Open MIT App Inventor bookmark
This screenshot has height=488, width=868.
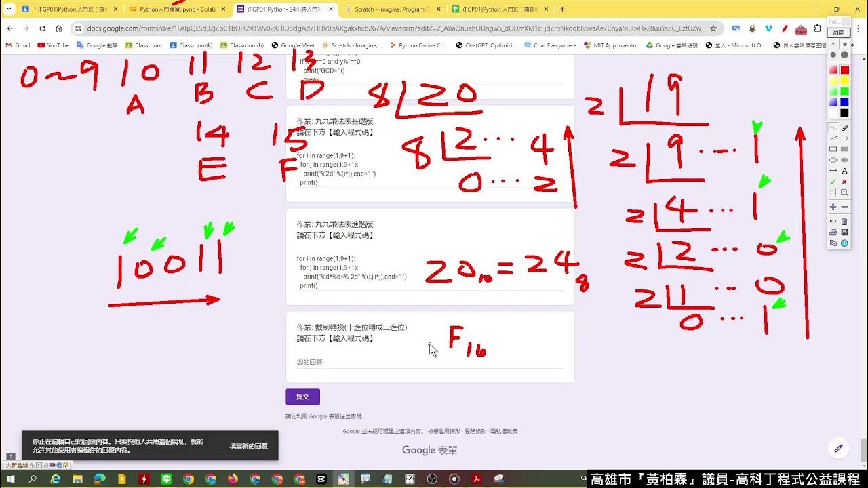pos(611,45)
